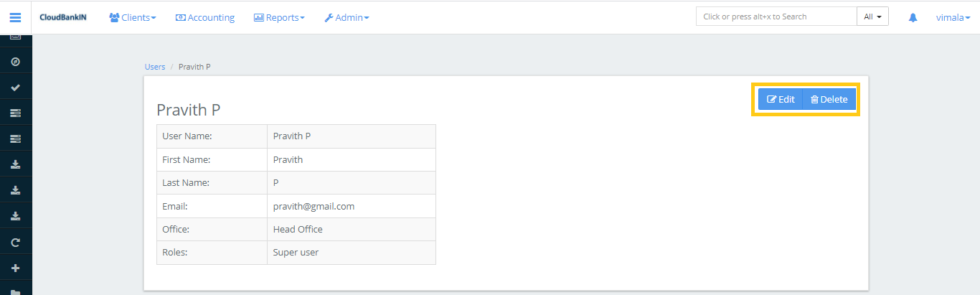980x295 pixels.
Task: Follow the Users breadcrumb link
Action: pos(155,67)
